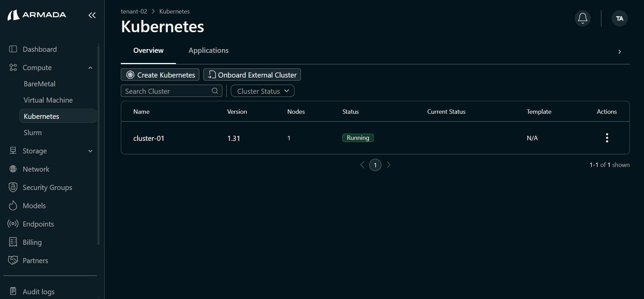Collapse the Compute section chevron
The width and height of the screenshot is (644, 299).
90,68
